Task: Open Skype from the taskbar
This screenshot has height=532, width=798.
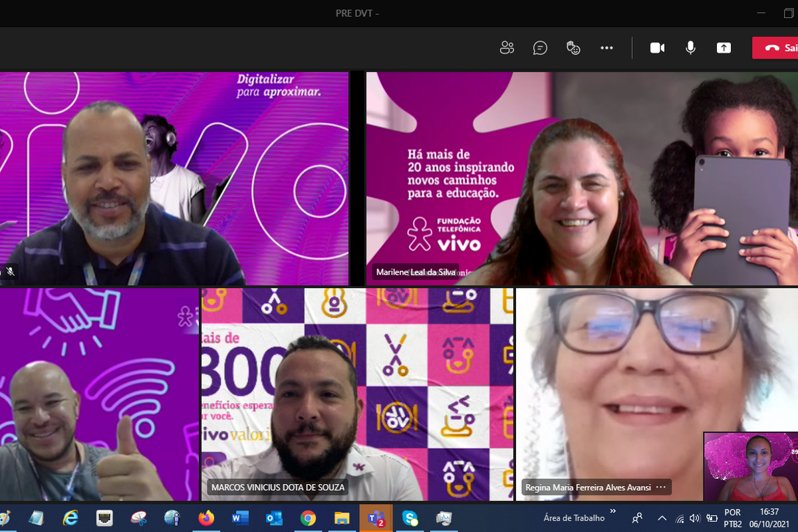Action: point(410,518)
